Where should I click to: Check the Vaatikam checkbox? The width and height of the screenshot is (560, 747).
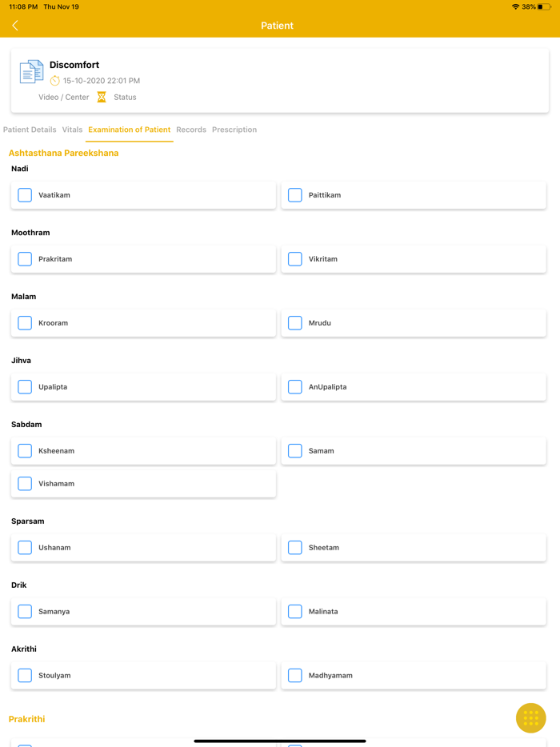(25, 195)
